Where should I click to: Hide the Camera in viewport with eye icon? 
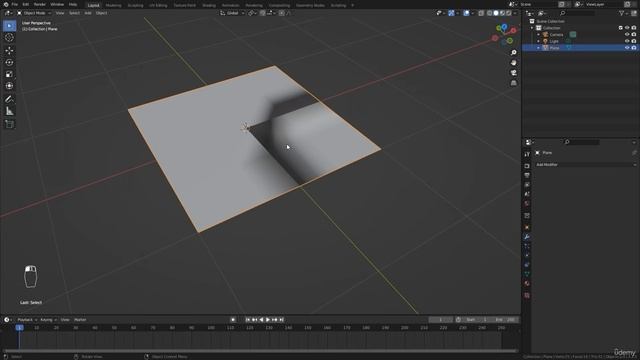(627, 35)
